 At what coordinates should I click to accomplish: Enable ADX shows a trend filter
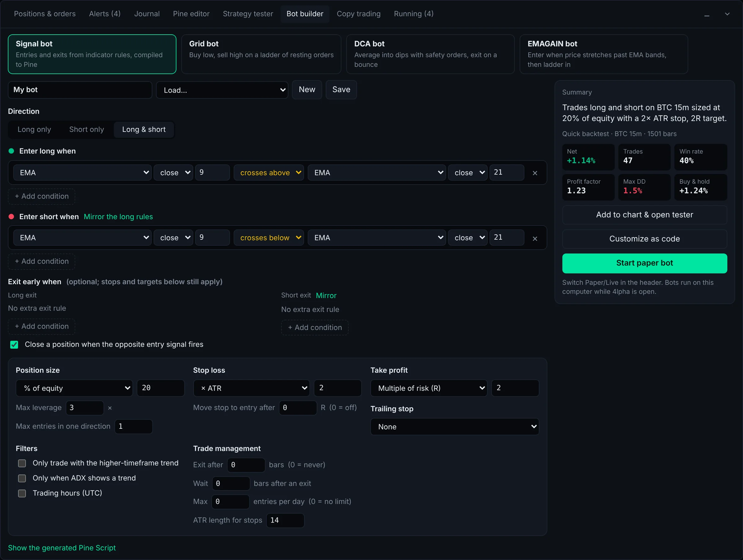coord(22,478)
